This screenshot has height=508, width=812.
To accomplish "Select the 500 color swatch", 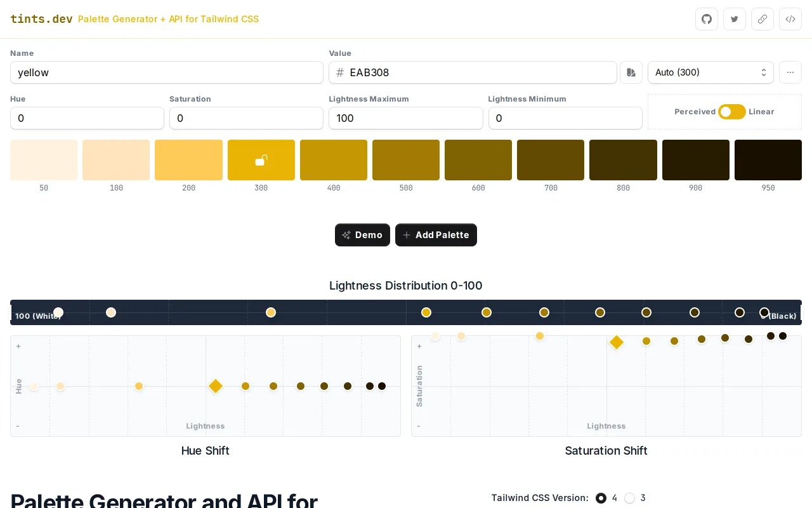I will 406,160.
